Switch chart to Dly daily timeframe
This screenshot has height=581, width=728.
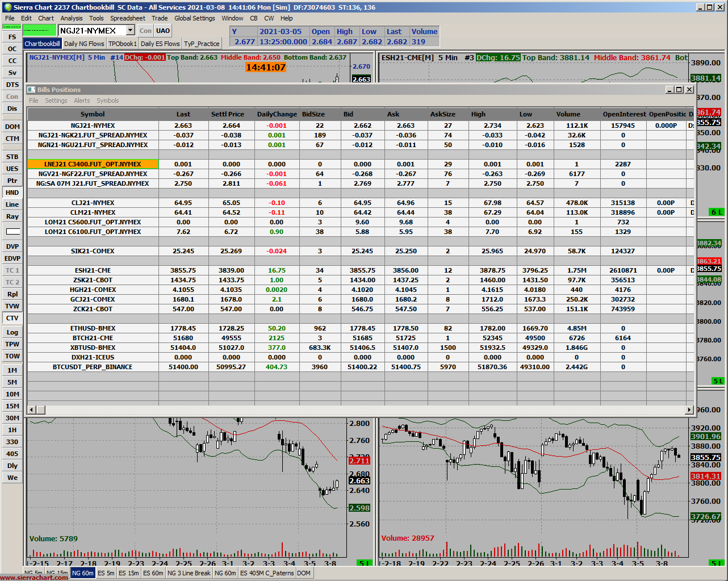pyautogui.click(x=12, y=466)
